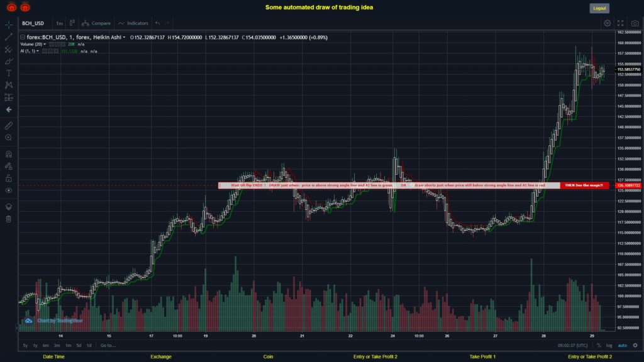Select the 1d time range

(x=89, y=345)
